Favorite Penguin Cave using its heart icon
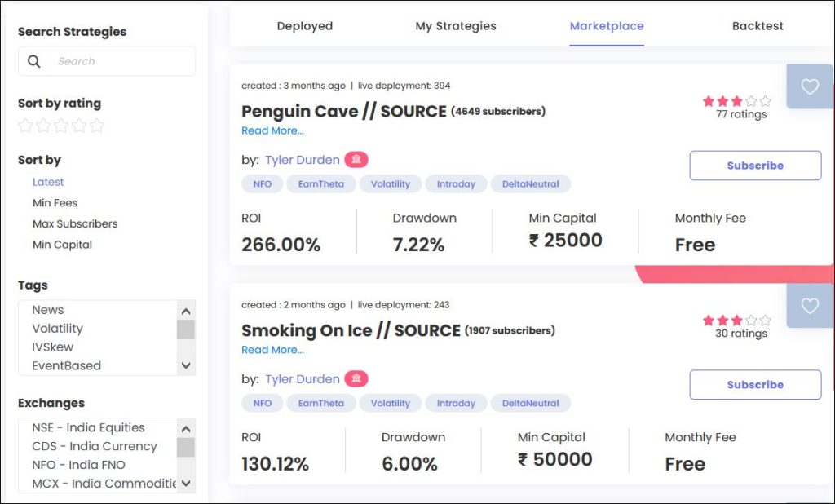This screenshot has height=504, width=835. pyautogui.click(x=809, y=86)
